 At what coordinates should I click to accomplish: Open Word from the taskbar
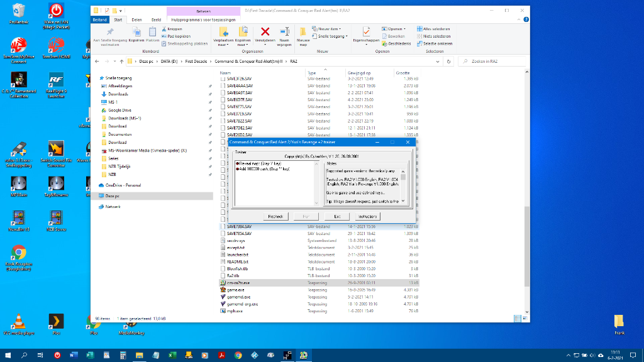[x=74, y=355]
